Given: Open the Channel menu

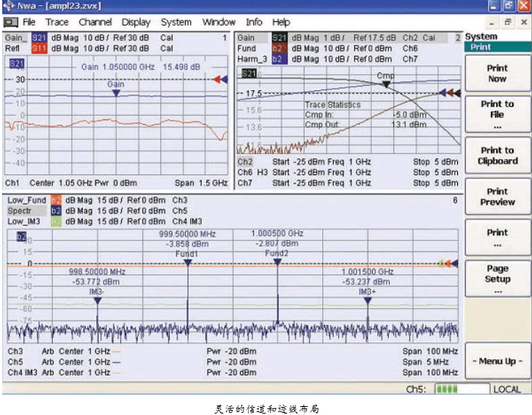Looking at the screenshot, I should (95, 22).
